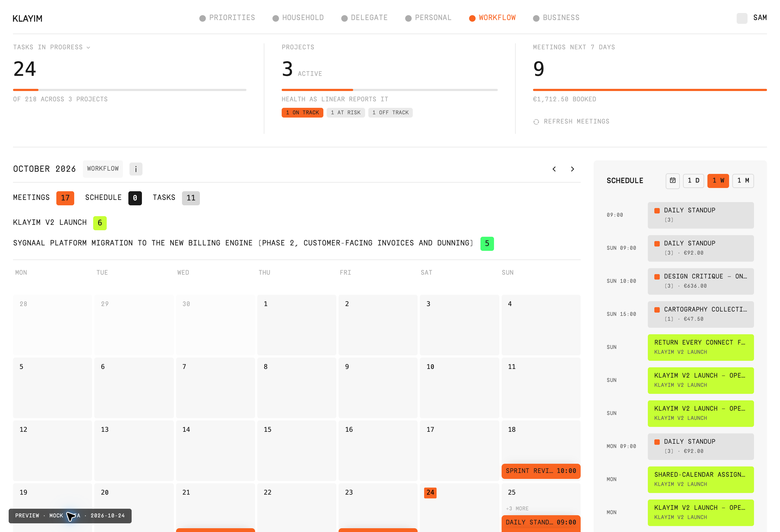
Task: Open the Cartography Collecti… schedule card
Action: click(700, 314)
